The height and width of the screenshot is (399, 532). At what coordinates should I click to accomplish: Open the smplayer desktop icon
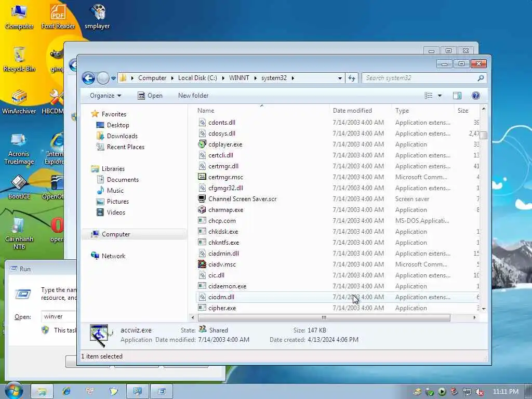pos(97,17)
